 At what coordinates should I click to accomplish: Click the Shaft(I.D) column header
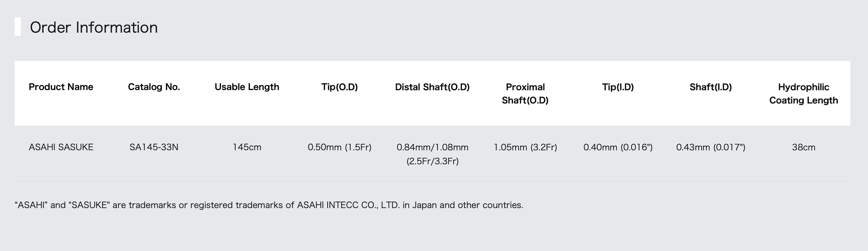point(711,87)
